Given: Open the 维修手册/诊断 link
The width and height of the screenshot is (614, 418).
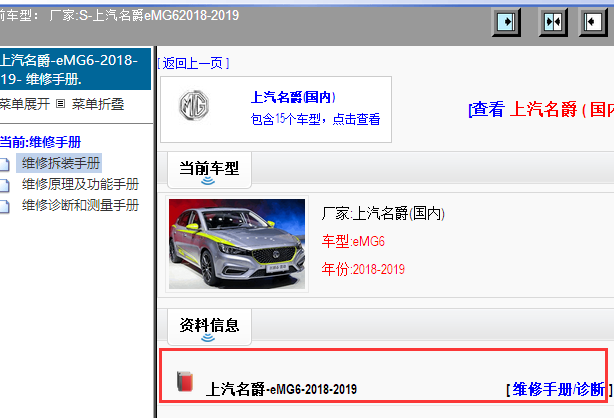Looking at the screenshot, I should click(x=558, y=389).
